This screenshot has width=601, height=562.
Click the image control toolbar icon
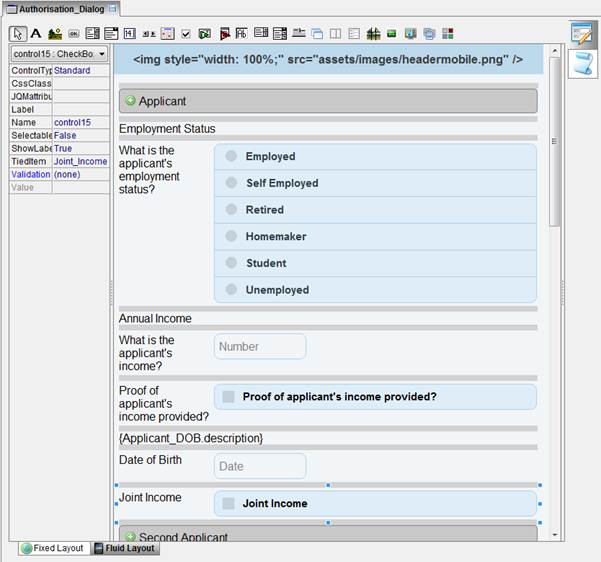tap(55, 33)
